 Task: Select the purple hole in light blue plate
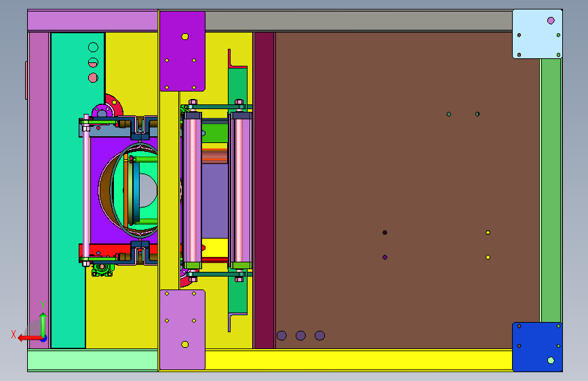551,20
